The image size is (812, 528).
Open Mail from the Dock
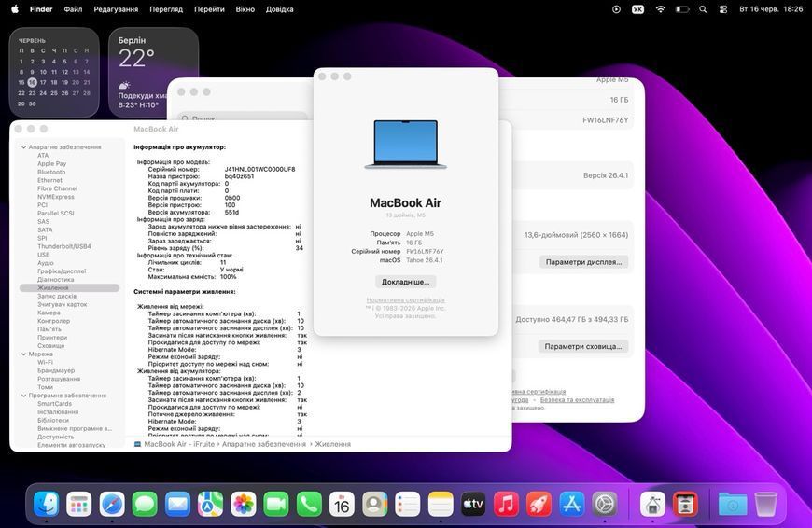click(x=177, y=504)
